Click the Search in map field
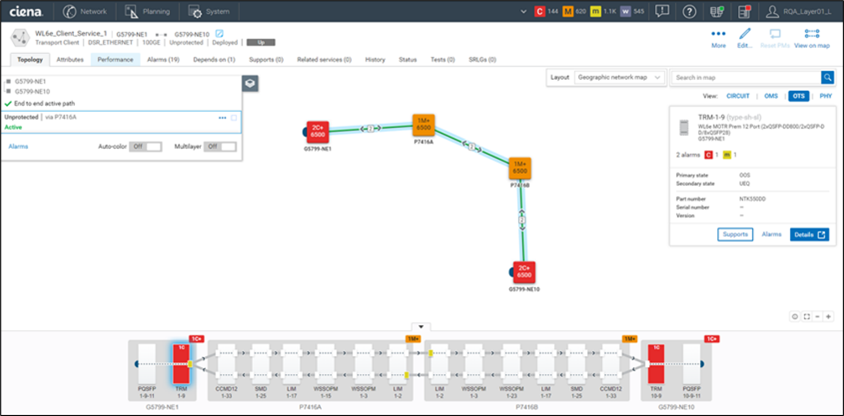 (x=746, y=77)
